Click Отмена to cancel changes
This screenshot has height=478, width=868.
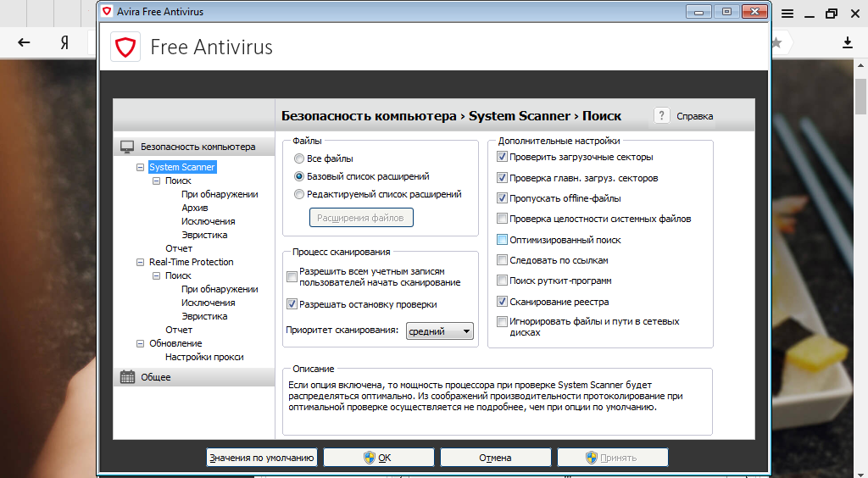[x=495, y=458]
